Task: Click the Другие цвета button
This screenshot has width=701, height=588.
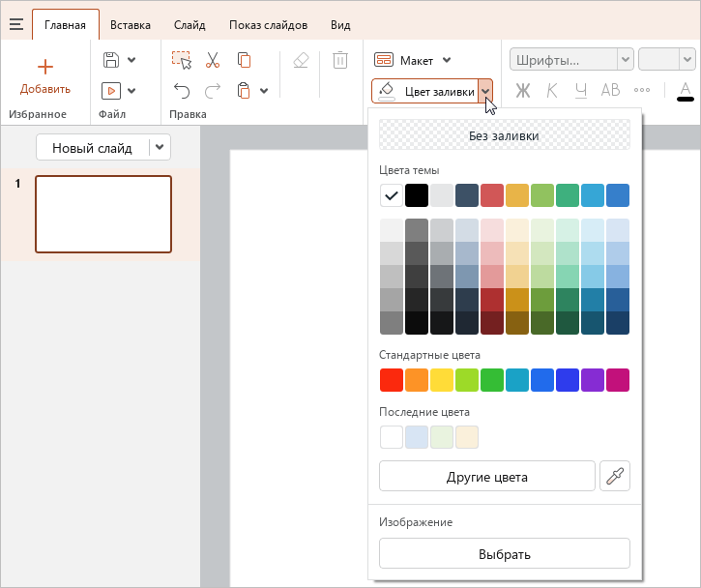Action: pyautogui.click(x=487, y=476)
